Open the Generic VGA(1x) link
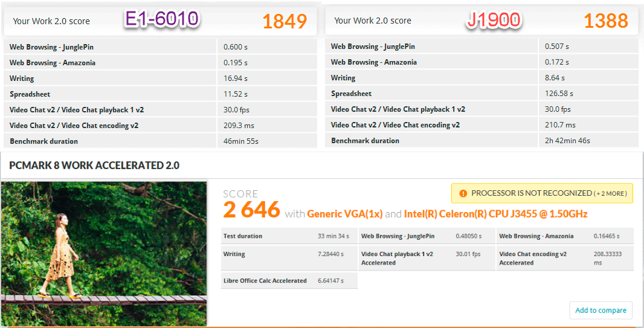The image size is (644, 328). pyautogui.click(x=344, y=214)
